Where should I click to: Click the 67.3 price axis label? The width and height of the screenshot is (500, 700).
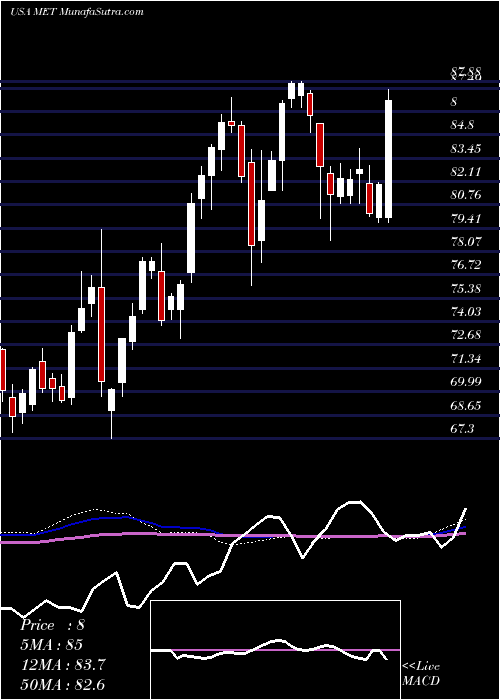pyautogui.click(x=462, y=429)
